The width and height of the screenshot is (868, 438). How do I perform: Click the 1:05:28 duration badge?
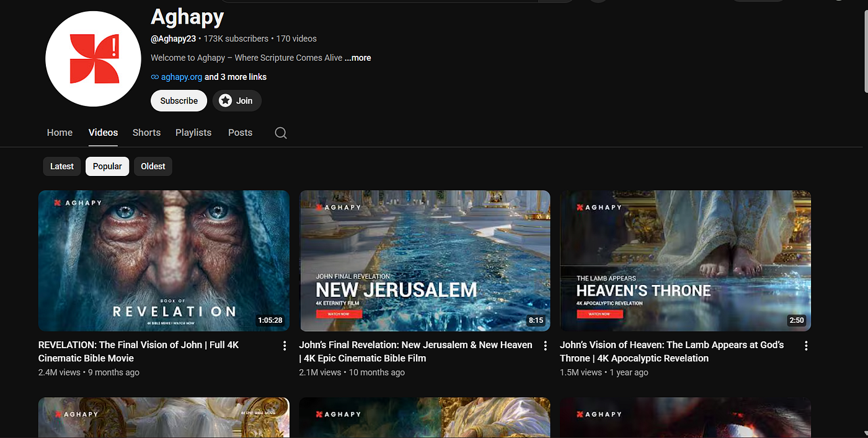point(270,320)
